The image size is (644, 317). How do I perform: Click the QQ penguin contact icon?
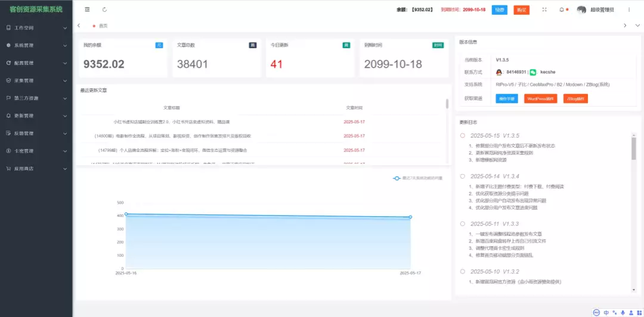click(x=500, y=72)
